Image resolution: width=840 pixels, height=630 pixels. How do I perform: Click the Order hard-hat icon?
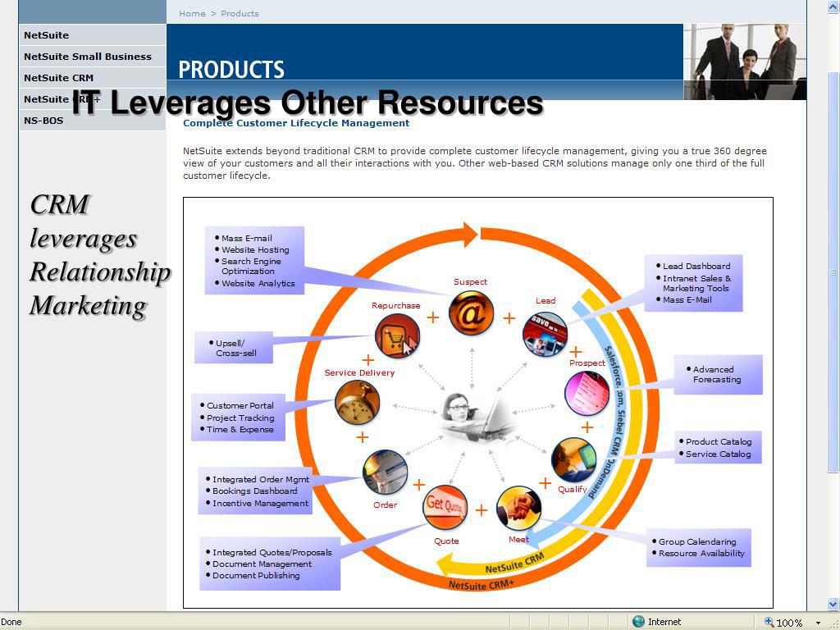pos(386,472)
